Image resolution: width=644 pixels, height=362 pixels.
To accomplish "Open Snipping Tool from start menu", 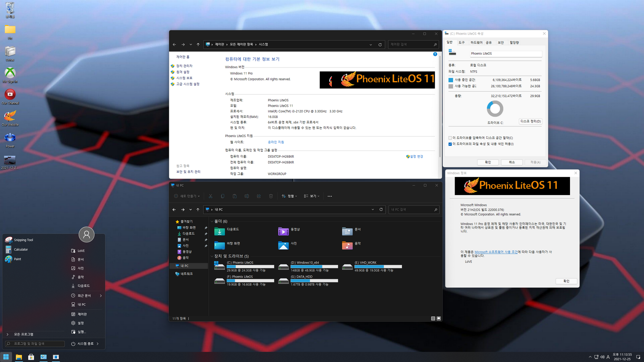I will point(19,240).
